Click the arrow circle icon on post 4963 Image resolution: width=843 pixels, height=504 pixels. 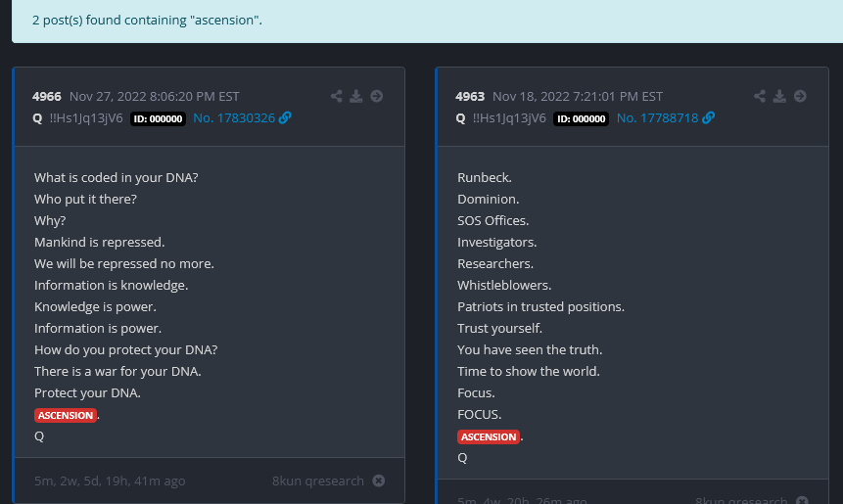[x=800, y=96]
